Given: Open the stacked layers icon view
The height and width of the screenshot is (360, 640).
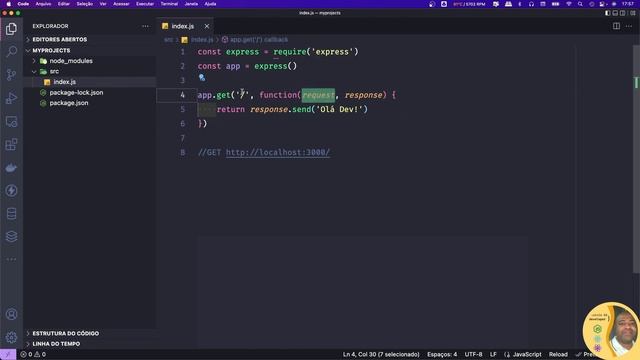Looking at the screenshot, I should tap(11, 236).
